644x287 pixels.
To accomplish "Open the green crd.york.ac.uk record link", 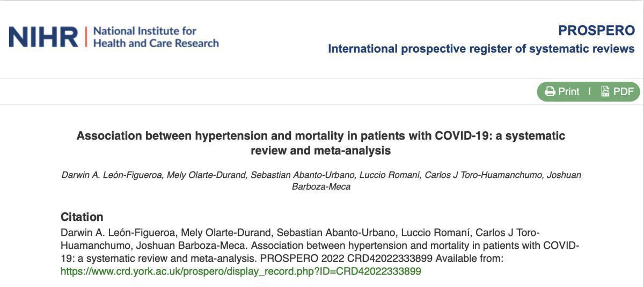I will point(240,271).
